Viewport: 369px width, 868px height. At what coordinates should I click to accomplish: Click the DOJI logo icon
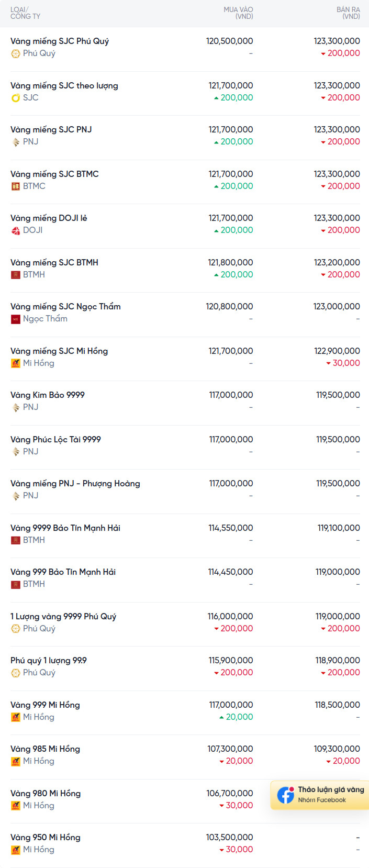pos(16,230)
